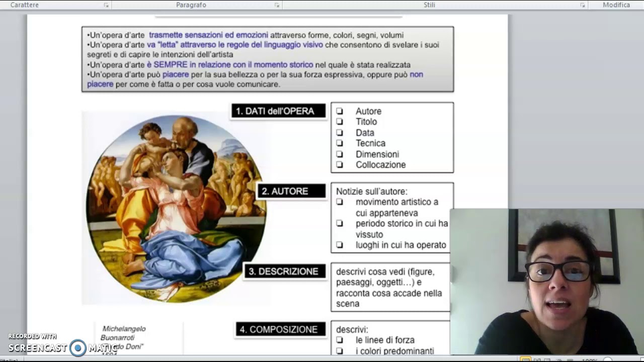This screenshot has width=644, height=362.
Task: Click the word 'Autore' in the list
Action: tap(368, 111)
